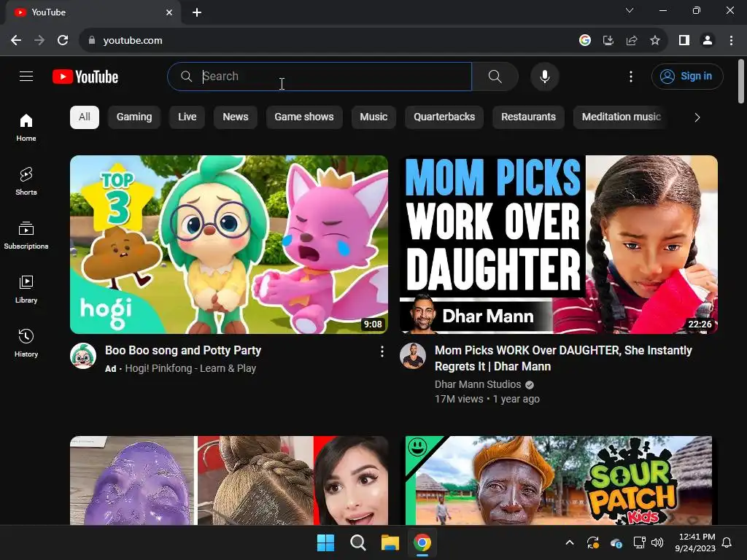Open the Sour Patch Kids video thumbnail

[558, 481]
